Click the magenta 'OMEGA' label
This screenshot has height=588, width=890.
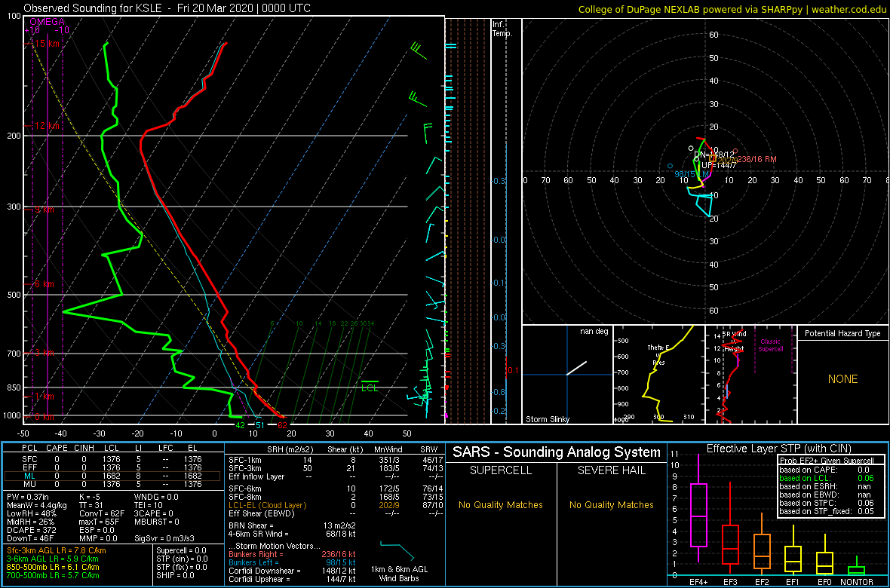click(x=47, y=22)
